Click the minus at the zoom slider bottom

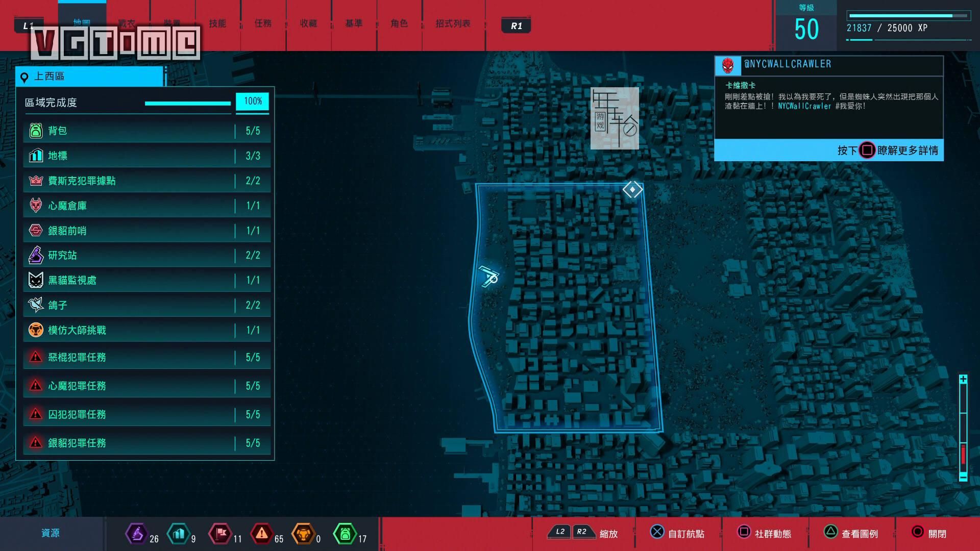pos(963,477)
